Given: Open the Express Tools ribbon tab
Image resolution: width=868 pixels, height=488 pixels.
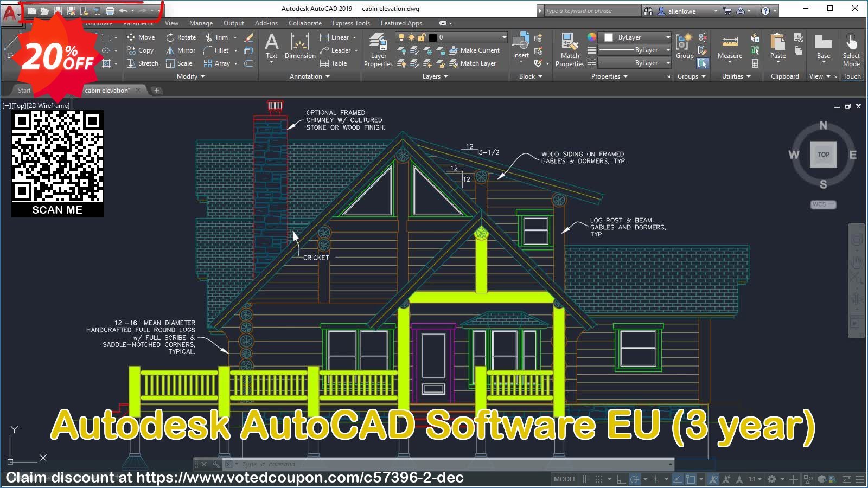Looking at the screenshot, I should (x=351, y=23).
